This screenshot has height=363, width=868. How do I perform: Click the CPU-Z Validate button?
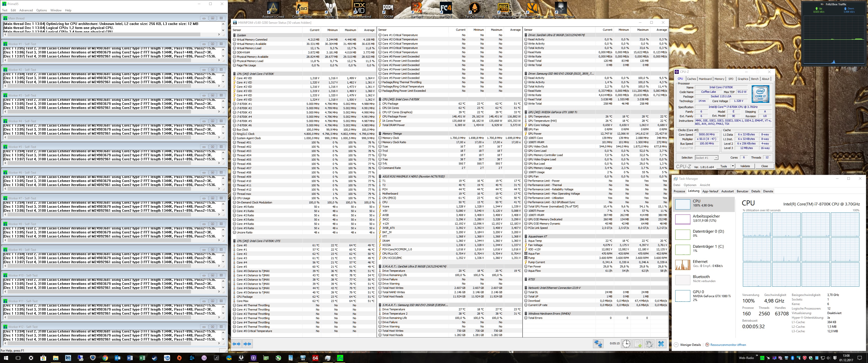click(x=745, y=166)
